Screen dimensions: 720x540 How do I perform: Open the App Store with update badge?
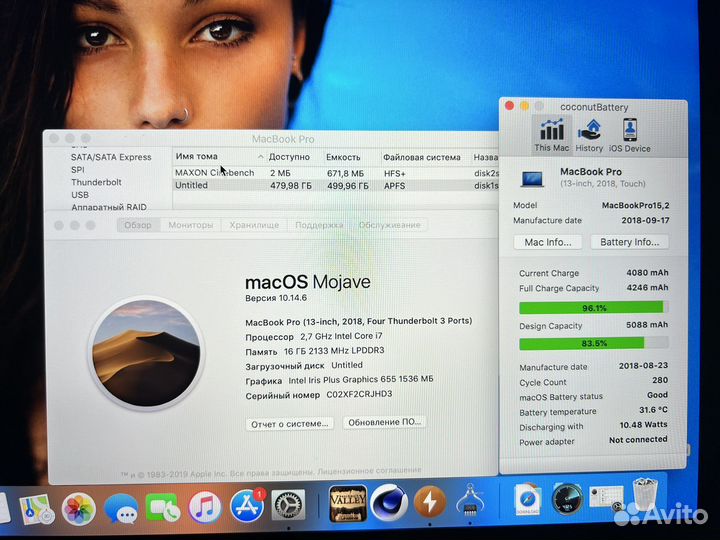(x=247, y=506)
